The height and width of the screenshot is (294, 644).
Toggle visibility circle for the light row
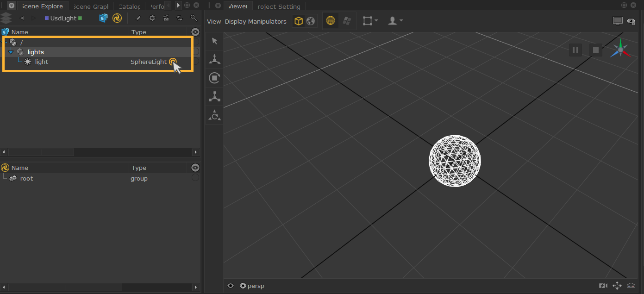pyautogui.click(x=195, y=62)
